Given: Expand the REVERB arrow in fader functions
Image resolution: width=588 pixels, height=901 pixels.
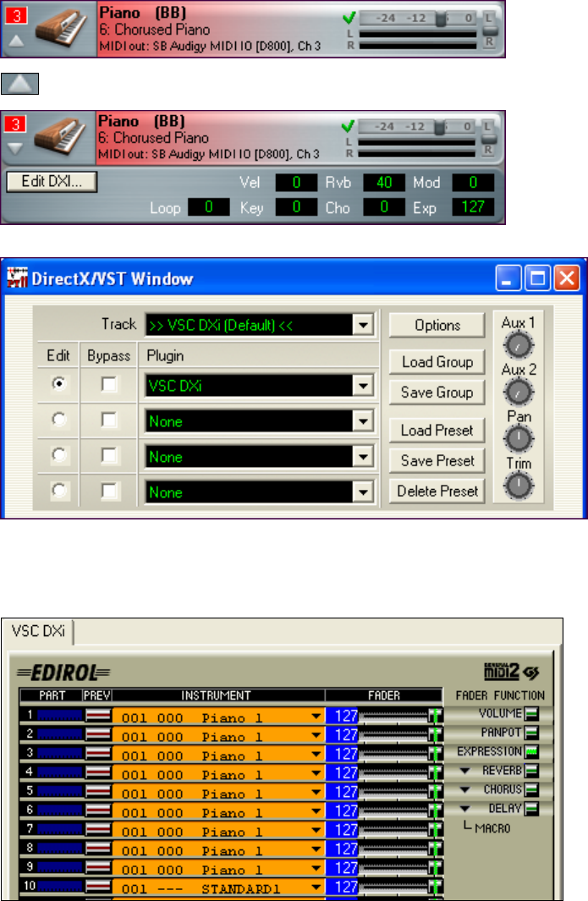Looking at the screenshot, I should [465, 771].
